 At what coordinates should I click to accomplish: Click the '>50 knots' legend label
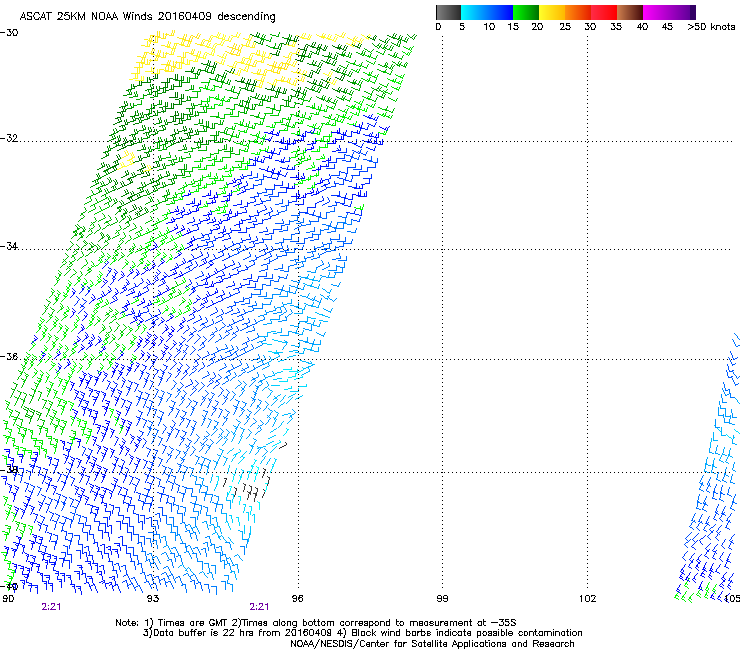711,27
